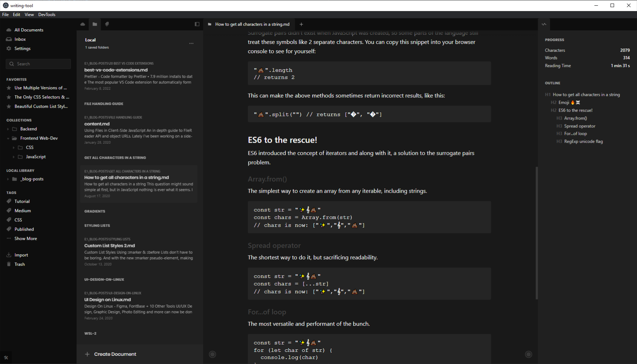Open the View menu

[29, 15]
